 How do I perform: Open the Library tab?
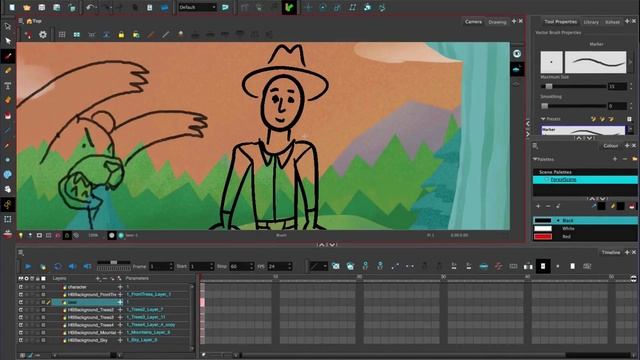[591, 22]
